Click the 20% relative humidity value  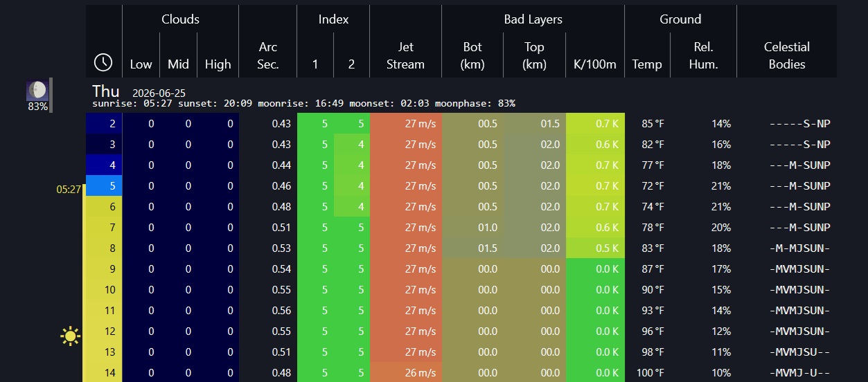721,228
